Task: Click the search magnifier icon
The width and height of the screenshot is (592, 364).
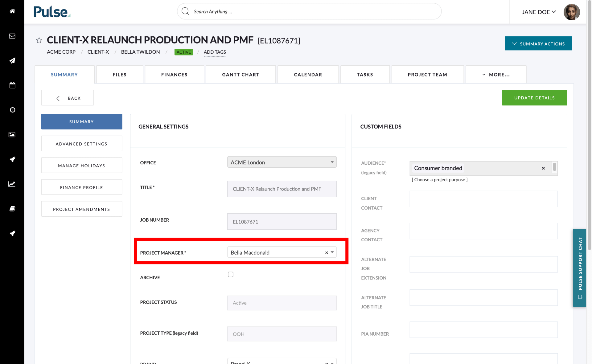Action: [x=185, y=11]
